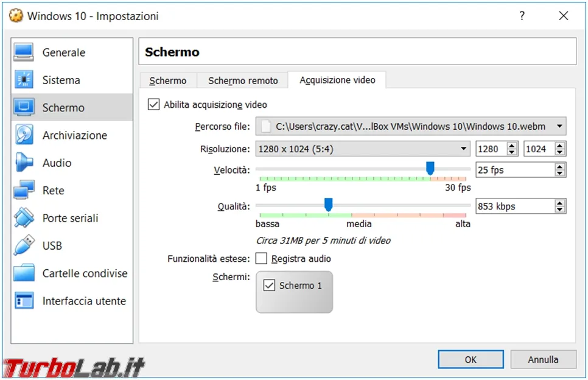588x380 pixels.
Task: Open the Interfaccia utente icon
Action: [24, 300]
